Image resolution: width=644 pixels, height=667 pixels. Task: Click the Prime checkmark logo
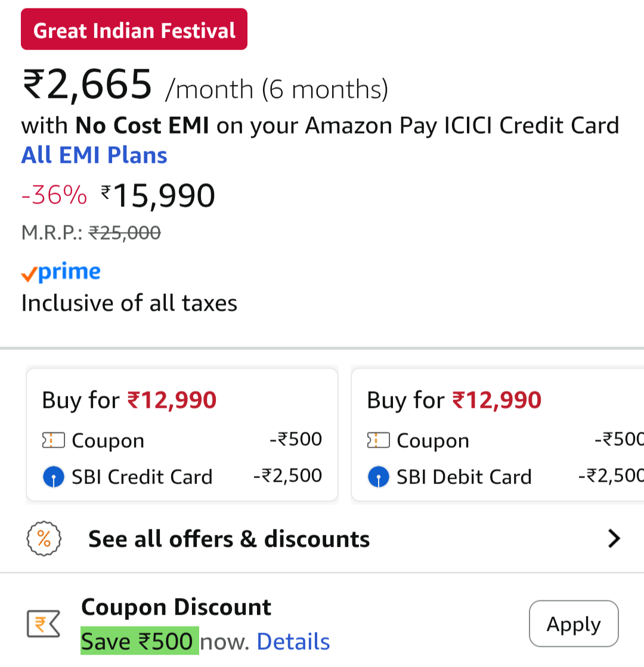click(x=61, y=272)
